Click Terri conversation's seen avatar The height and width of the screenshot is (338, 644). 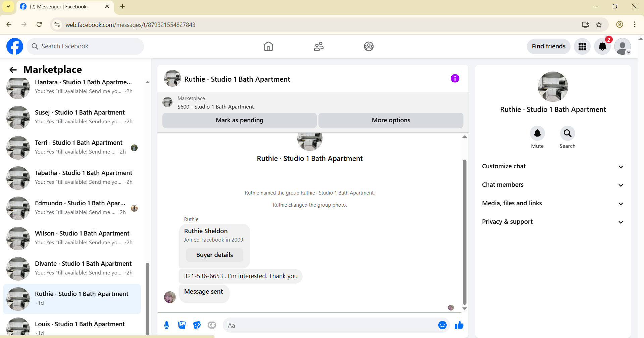(134, 148)
